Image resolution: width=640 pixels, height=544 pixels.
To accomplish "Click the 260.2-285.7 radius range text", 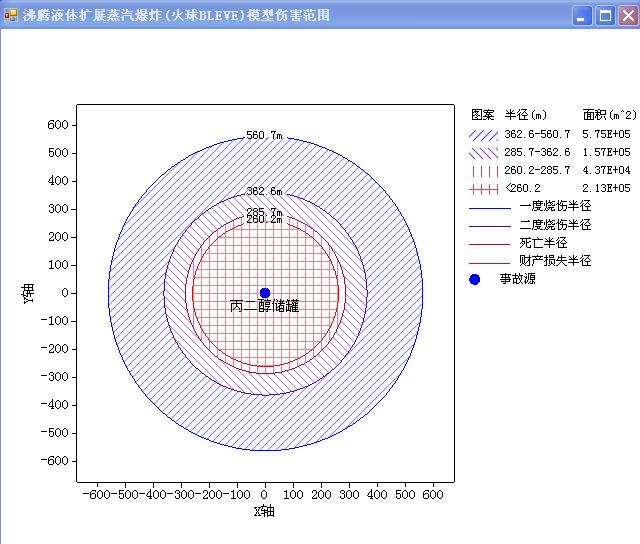I will pyautogui.click(x=537, y=170).
